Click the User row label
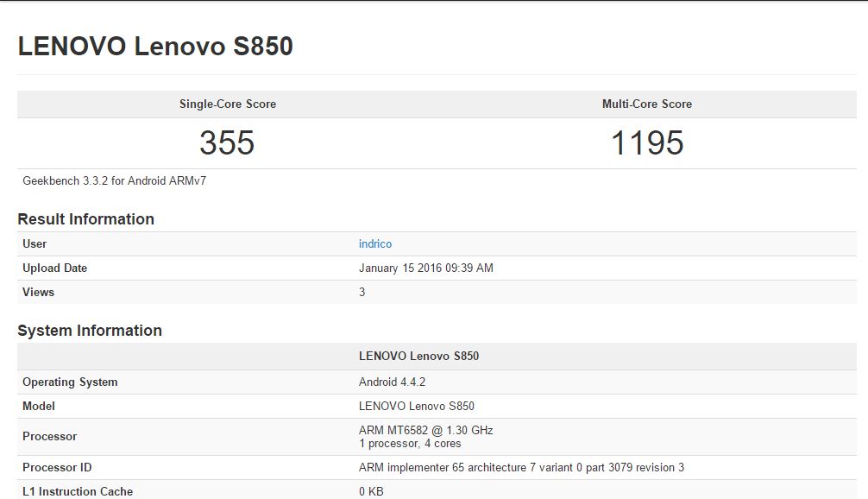This screenshot has width=868, height=499. (x=35, y=243)
